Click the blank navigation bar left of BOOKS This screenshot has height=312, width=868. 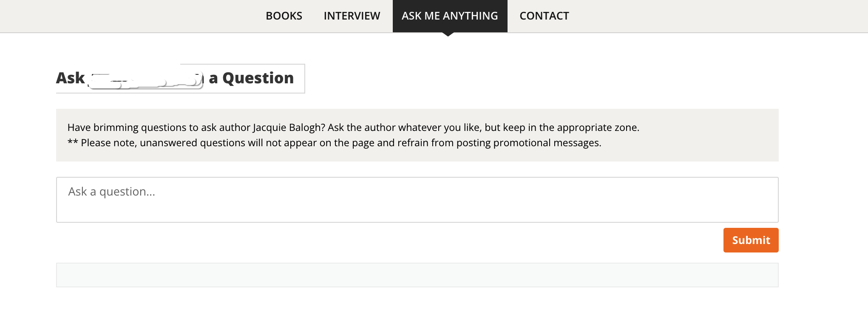coord(128,16)
